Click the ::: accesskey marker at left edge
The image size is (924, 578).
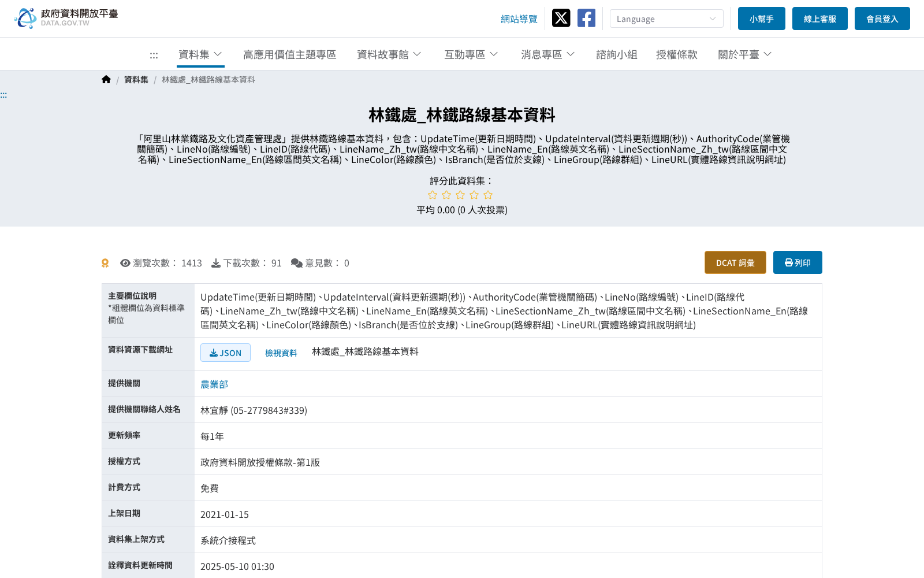(x=3, y=95)
